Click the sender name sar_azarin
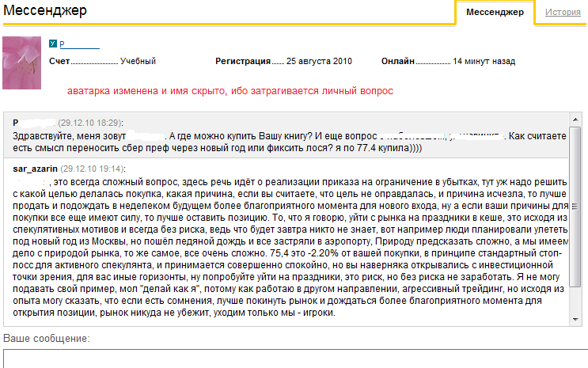588x368 pixels. click(36, 169)
